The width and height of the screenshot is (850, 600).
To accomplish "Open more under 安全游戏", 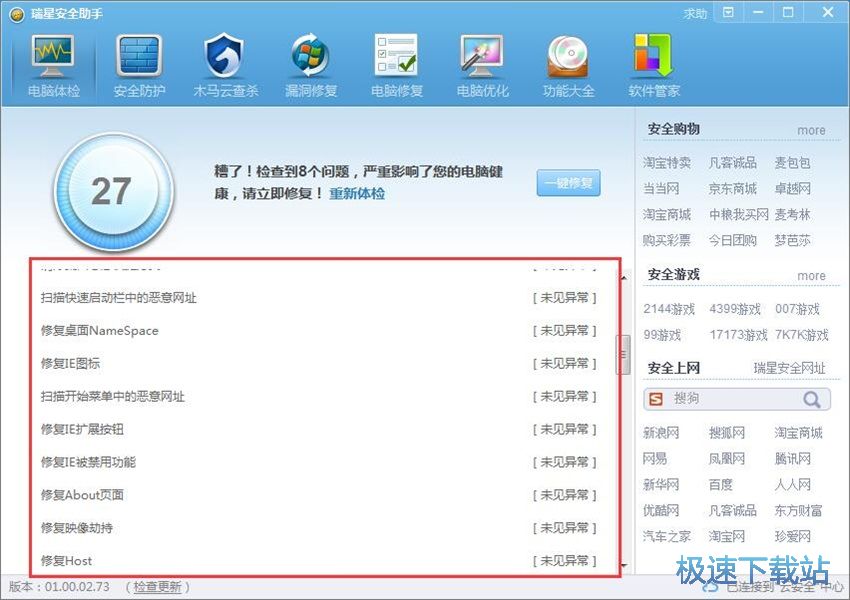I will click(x=811, y=276).
